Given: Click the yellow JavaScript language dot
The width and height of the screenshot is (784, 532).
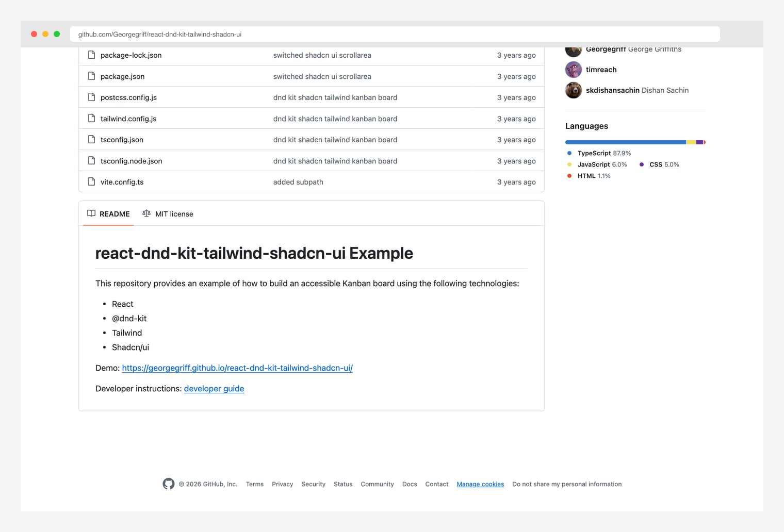Looking at the screenshot, I should pos(569,164).
